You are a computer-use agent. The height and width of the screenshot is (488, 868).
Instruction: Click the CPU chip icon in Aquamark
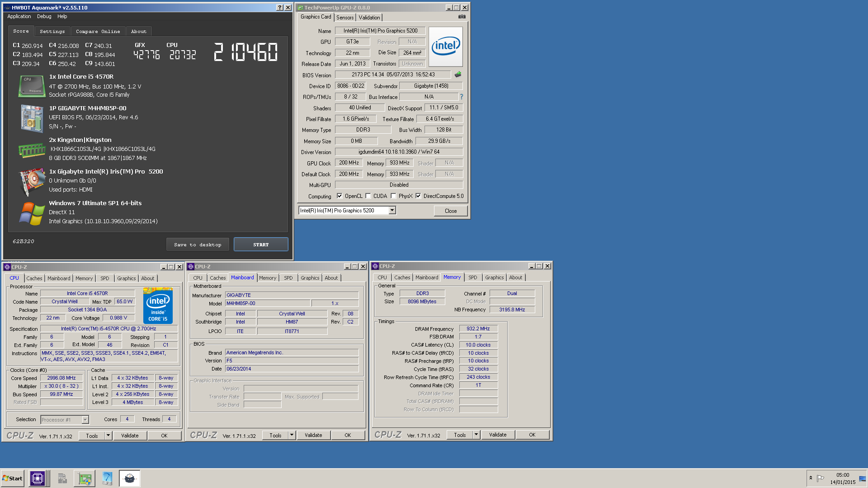coord(32,86)
